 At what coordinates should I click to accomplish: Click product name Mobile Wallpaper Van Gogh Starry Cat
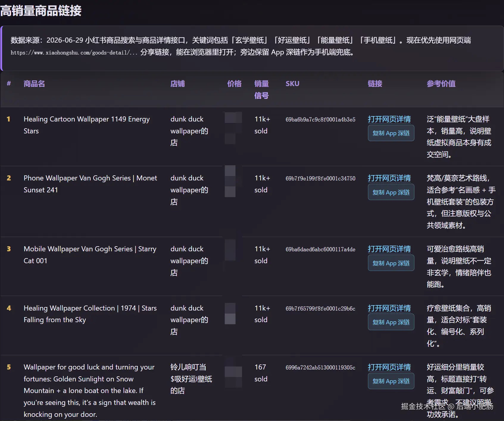(x=90, y=255)
